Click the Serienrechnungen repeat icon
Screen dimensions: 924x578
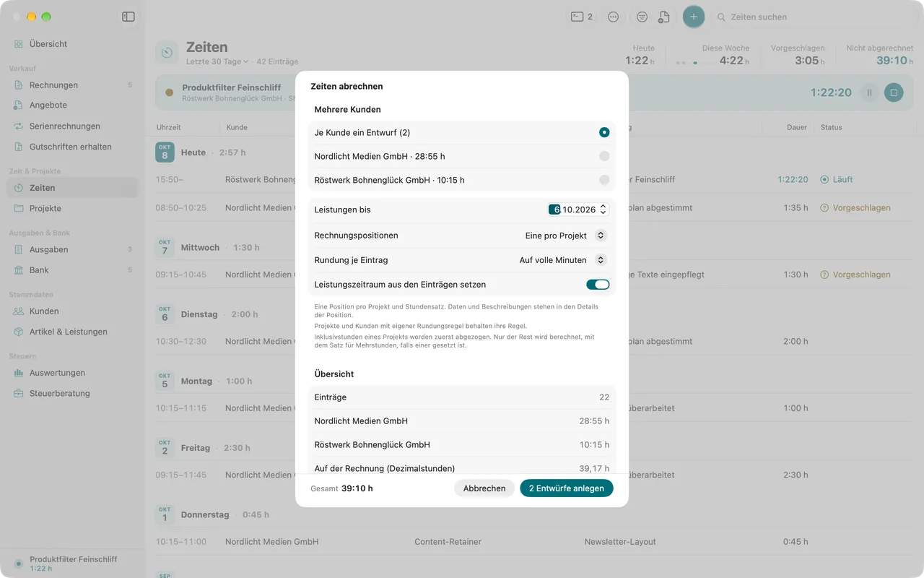pos(19,126)
